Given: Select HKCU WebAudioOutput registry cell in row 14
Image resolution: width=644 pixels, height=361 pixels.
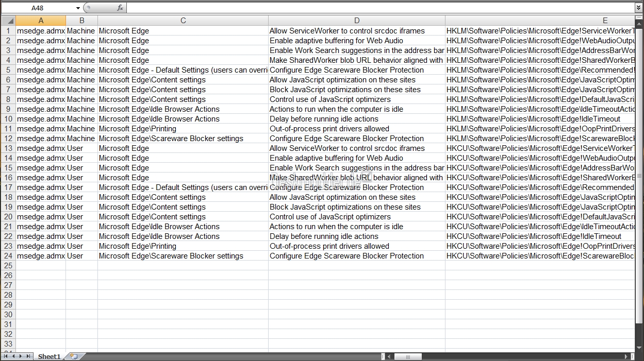Looking at the screenshot, I should click(540, 158).
